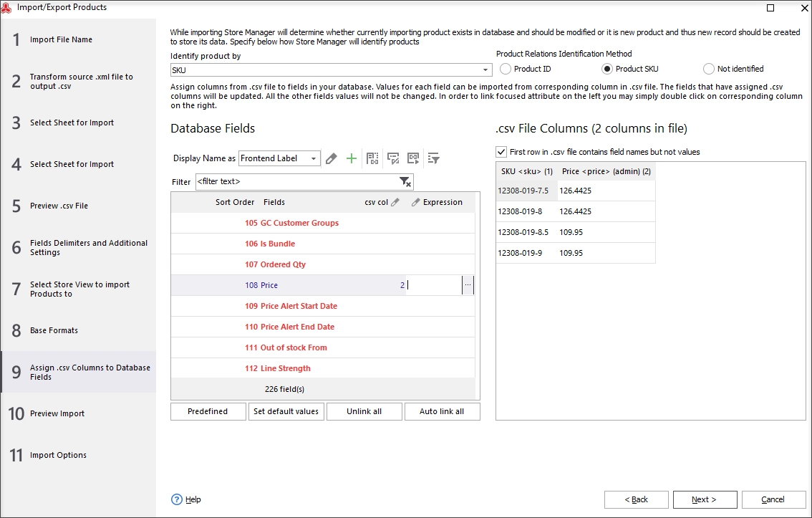Screen dimensions: 812x518
Task: Click the Auto link all button
Action: pos(442,411)
